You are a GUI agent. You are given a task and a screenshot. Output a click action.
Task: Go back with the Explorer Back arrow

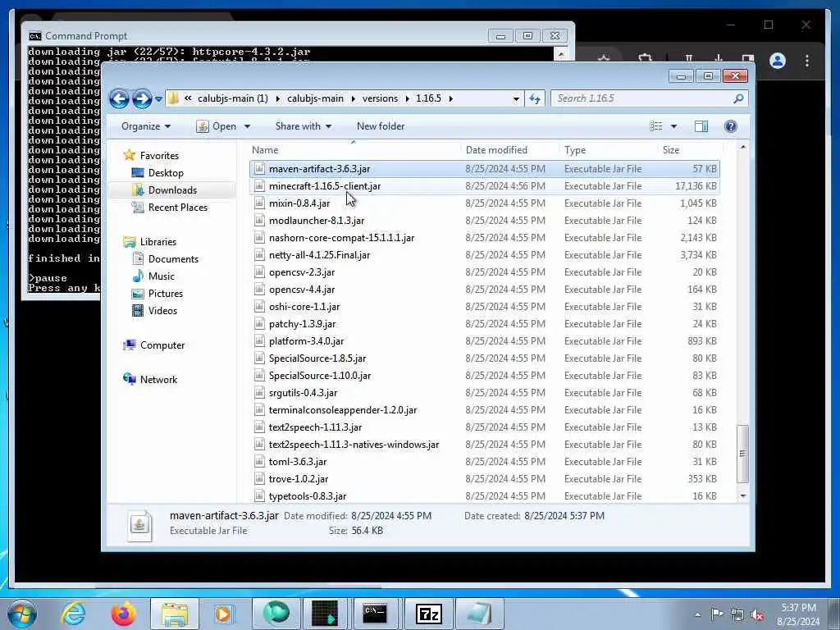coord(119,98)
